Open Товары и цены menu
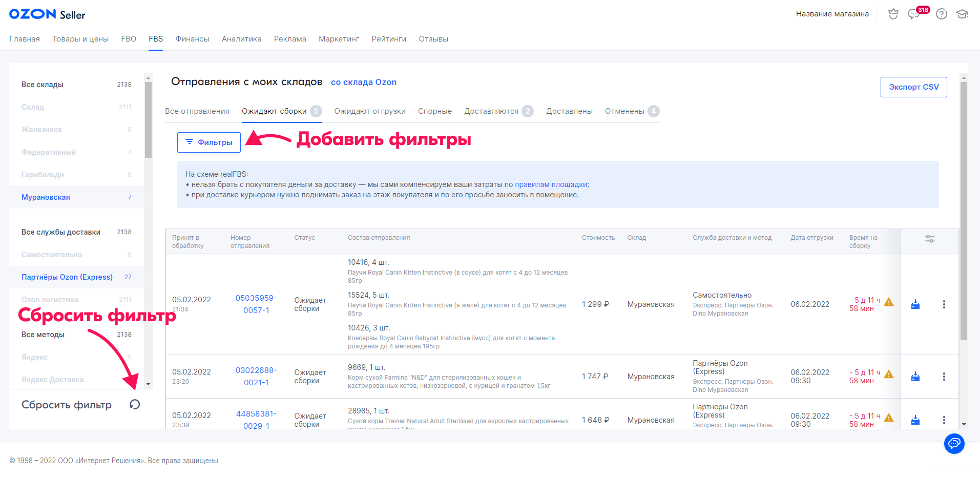The height and width of the screenshot is (478, 980). tap(80, 39)
